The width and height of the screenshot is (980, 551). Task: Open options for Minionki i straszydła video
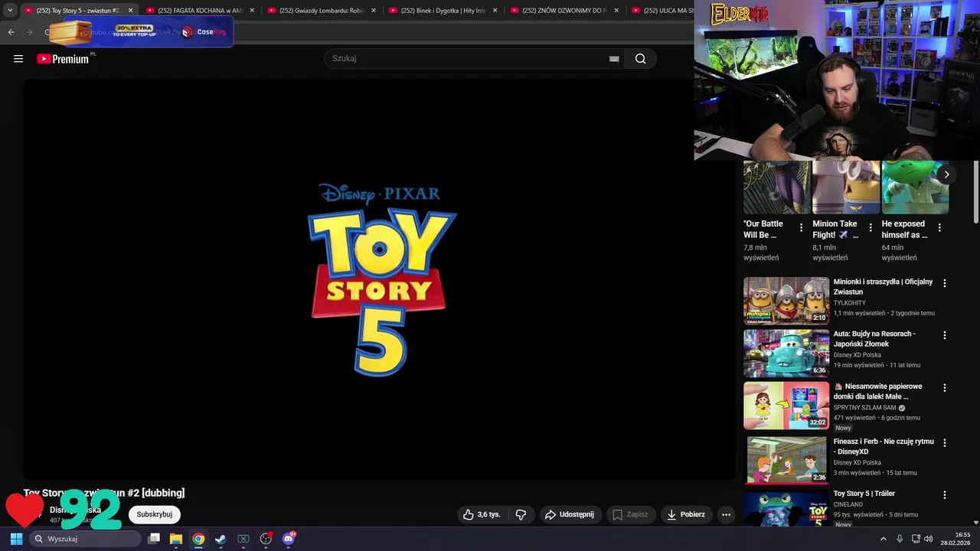pos(945,283)
